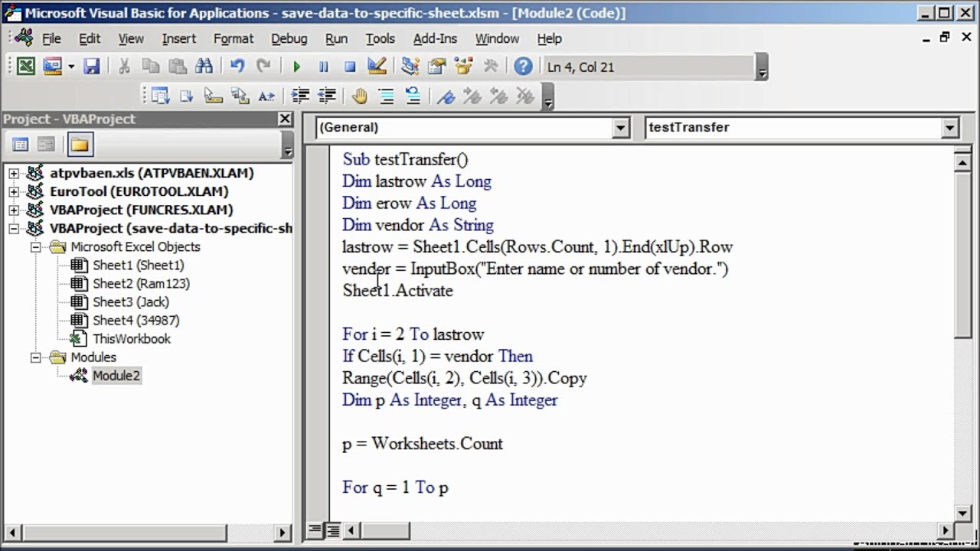The height and width of the screenshot is (551, 980).
Task: Run the macro with the green play icon
Action: pos(297,67)
